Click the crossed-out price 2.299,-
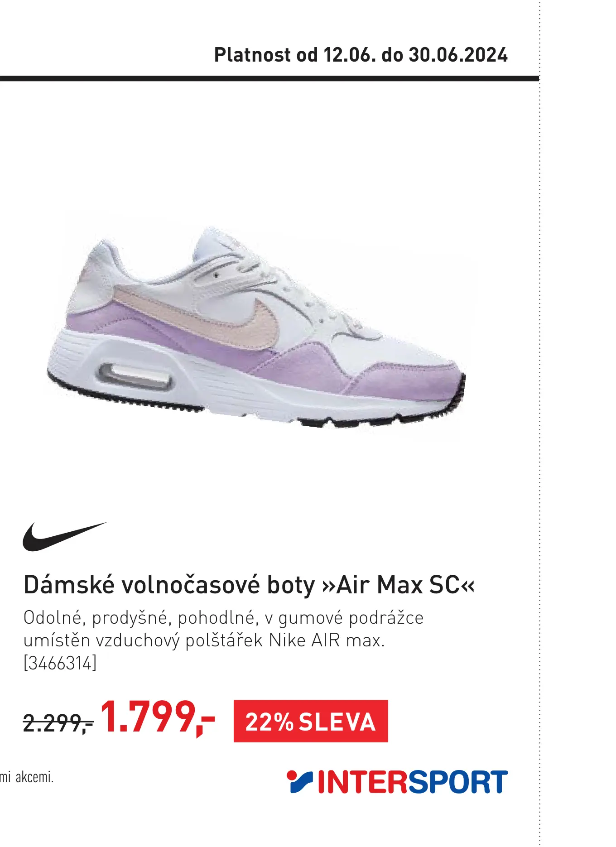The image size is (616, 847). click(58, 723)
